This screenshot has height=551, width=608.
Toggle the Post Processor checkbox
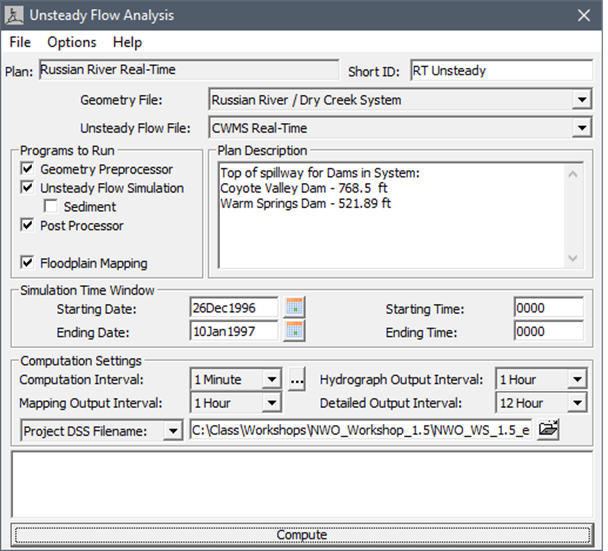27,225
